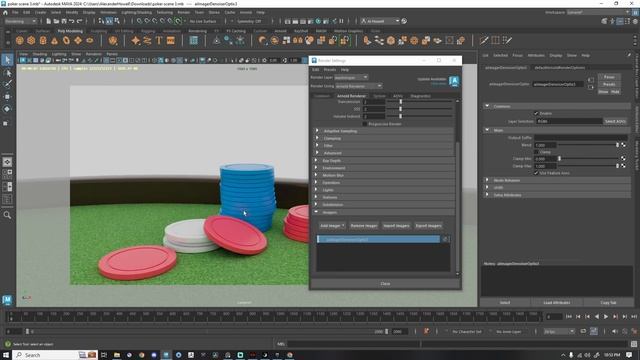Viewport: 640px width, 360px height.
Task: Click the Windows taskbar Search box
Action: pyautogui.click(x=56, y=355)
